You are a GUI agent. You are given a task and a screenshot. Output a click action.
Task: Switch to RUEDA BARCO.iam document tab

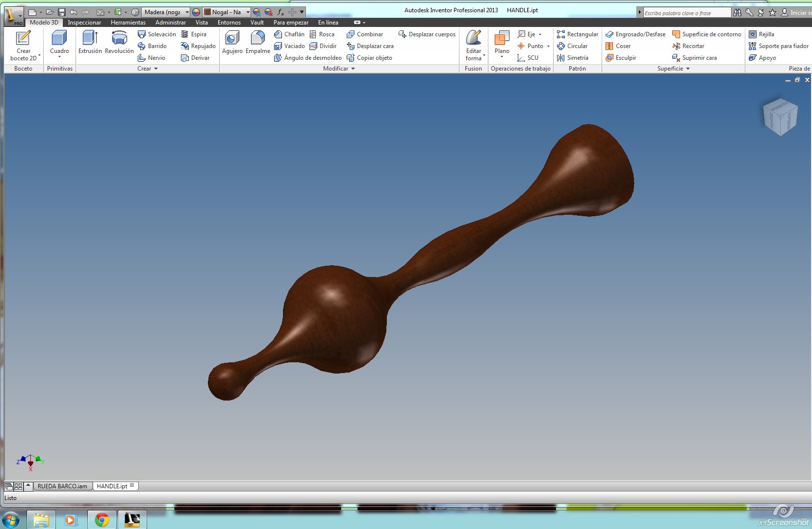tap(63, 486)
